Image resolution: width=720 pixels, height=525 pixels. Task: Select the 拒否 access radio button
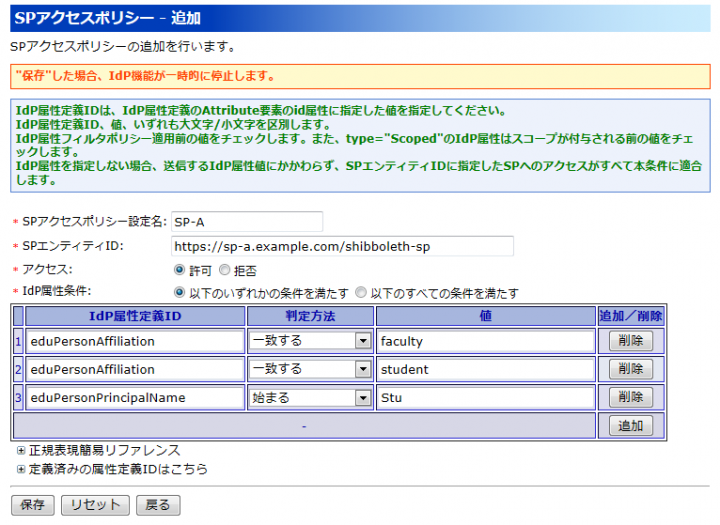point(225,270)
